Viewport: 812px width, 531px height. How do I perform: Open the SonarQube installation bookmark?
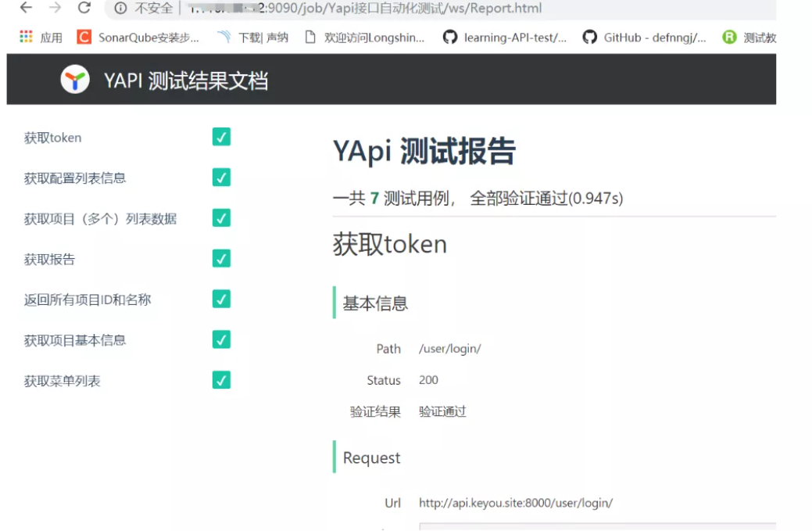pyautogui.click(x=138, y=37)
